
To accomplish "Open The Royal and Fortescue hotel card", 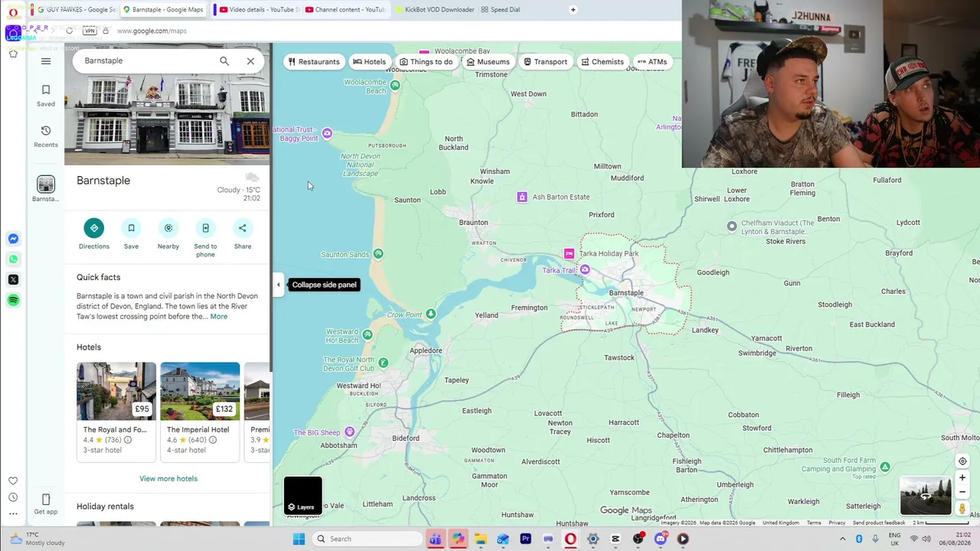I will 116,412.
